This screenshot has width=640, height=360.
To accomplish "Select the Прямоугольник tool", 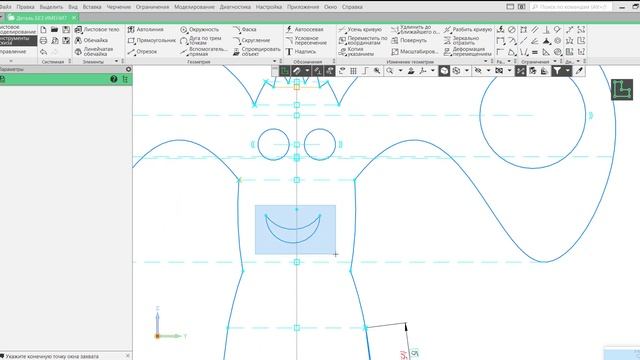I will click(151, 40).
